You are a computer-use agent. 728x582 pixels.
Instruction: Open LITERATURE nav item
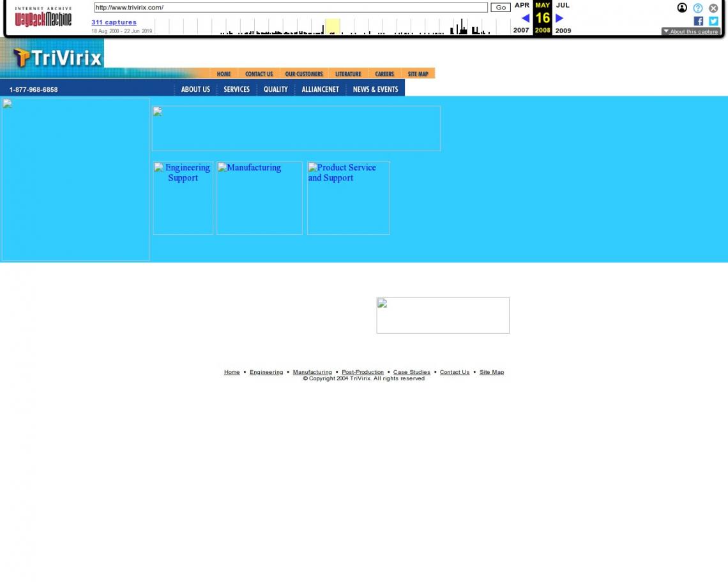pos(348,74)
